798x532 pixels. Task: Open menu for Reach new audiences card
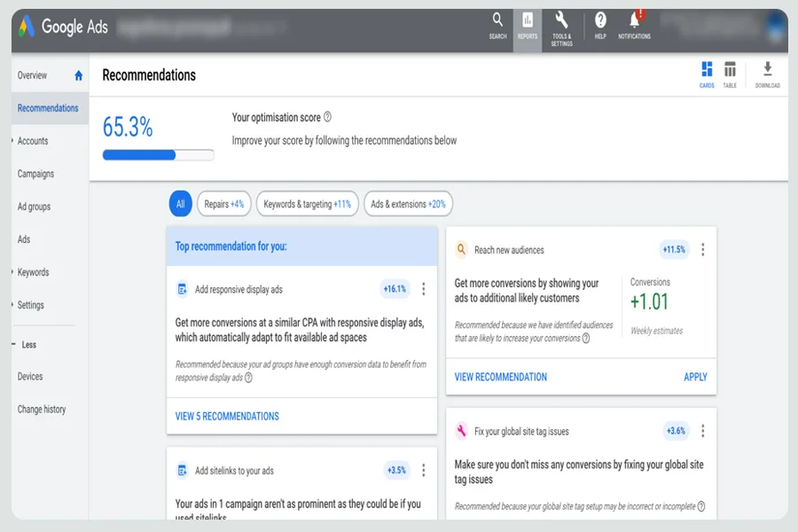click(703, 249)
